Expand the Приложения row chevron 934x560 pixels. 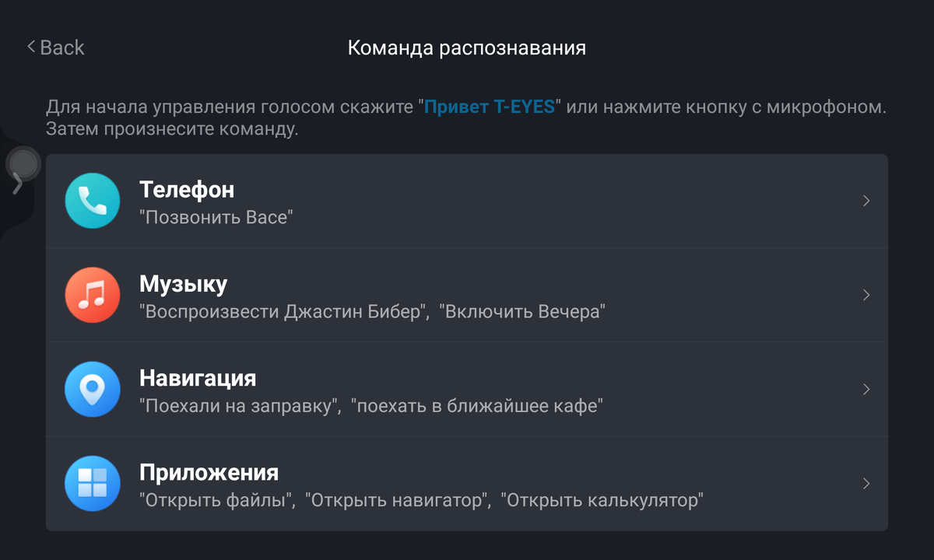pos(866,483)
